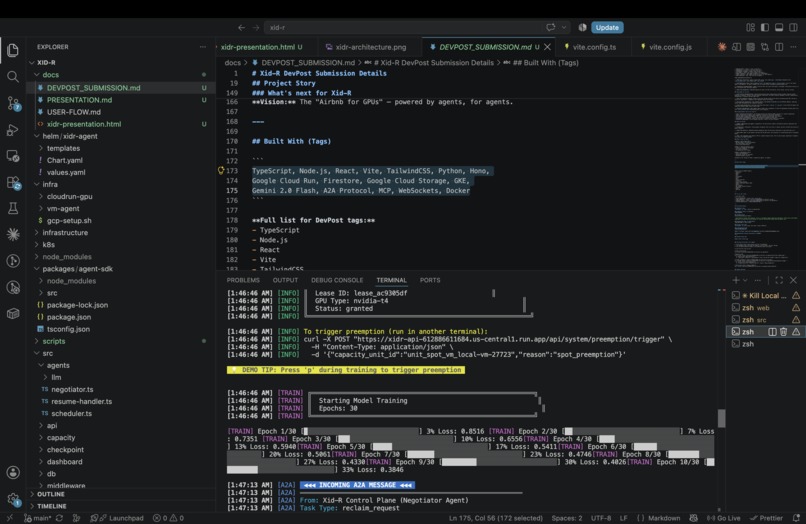Click the synchronize changes icon in status bar
Viewport: 806px width, 524px height.
(x=59, y=518)
